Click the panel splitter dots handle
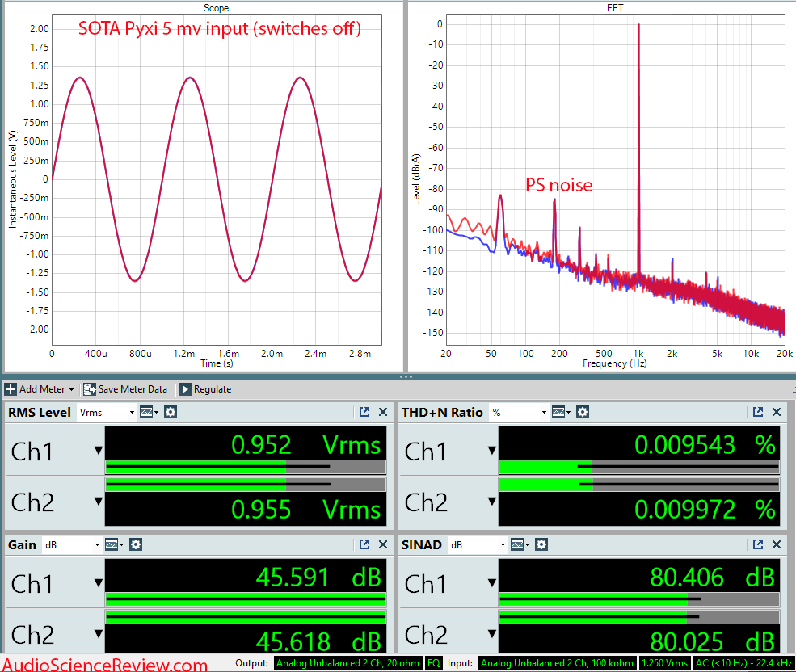This screenshot has width=796, height=672. point(406,376)
